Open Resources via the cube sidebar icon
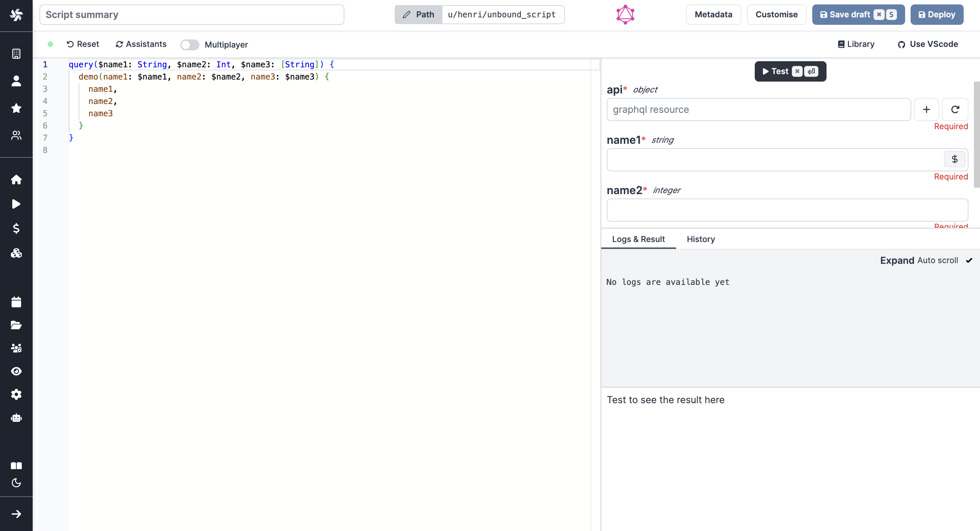This screenshot has width=980, height=531. [16, 253]
